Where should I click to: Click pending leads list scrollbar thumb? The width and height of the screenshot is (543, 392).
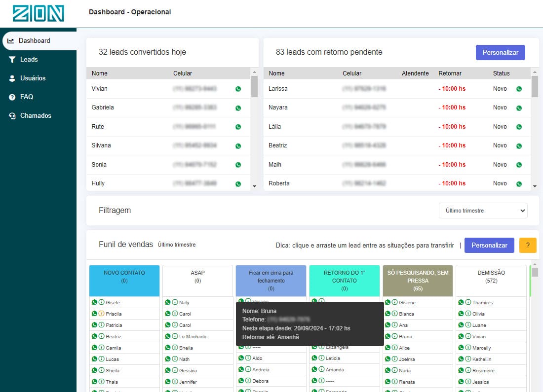pos(535,86)
